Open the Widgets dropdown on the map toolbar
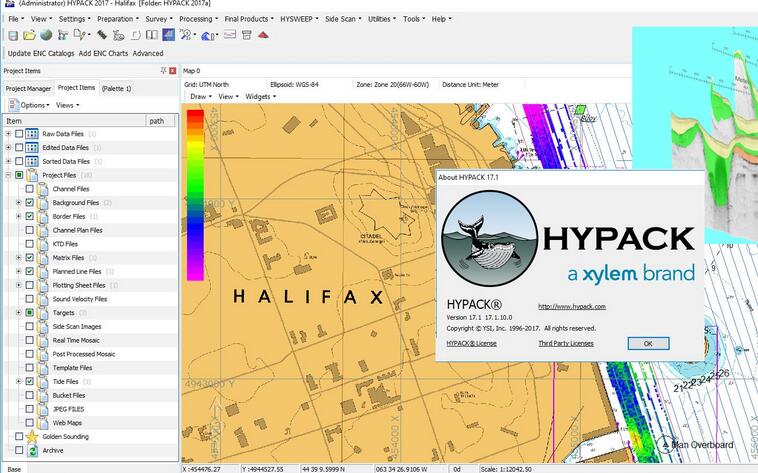This screenshot has height=473, width=758. click(261, 97)
